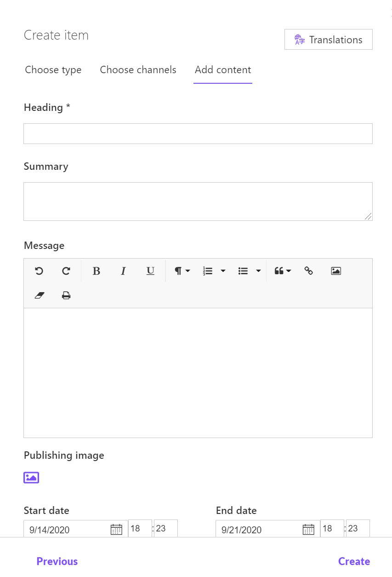The height and width of the screenshot is (577, 392).
Task: Insert image via toolbar picture icon
Action: (336, 271)
